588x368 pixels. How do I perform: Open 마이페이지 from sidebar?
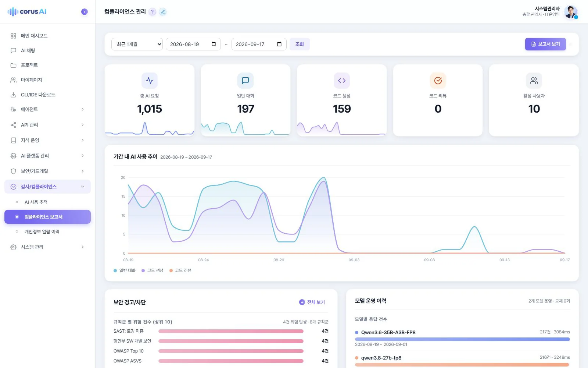(47, 80)
